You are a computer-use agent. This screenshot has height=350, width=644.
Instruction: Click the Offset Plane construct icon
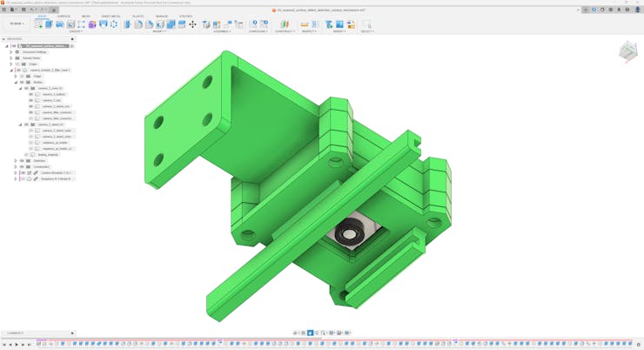tap(285, 24)
